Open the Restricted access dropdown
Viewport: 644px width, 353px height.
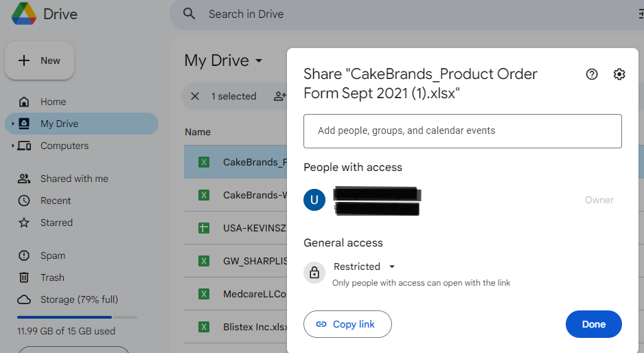392,266
